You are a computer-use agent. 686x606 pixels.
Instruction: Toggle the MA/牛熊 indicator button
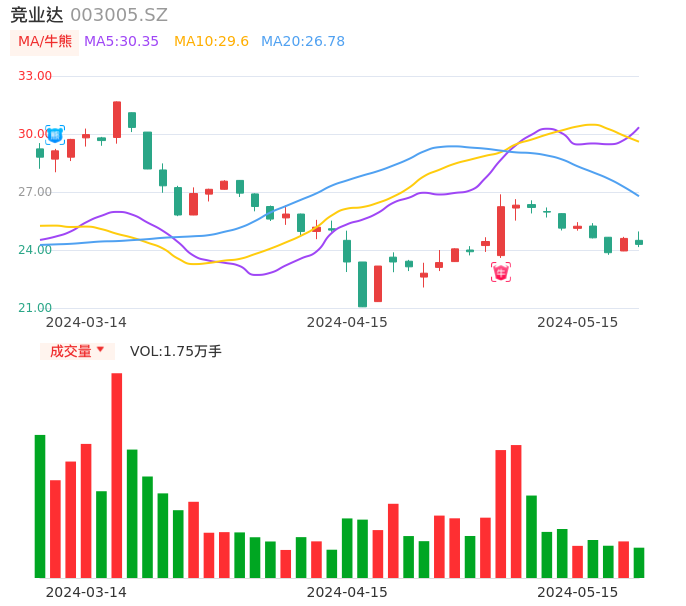(x=45, y=42)
